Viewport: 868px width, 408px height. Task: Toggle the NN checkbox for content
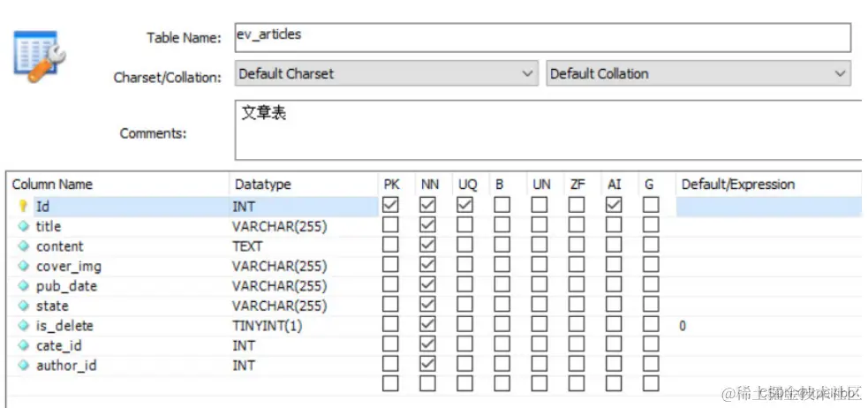tap(428, 246)
